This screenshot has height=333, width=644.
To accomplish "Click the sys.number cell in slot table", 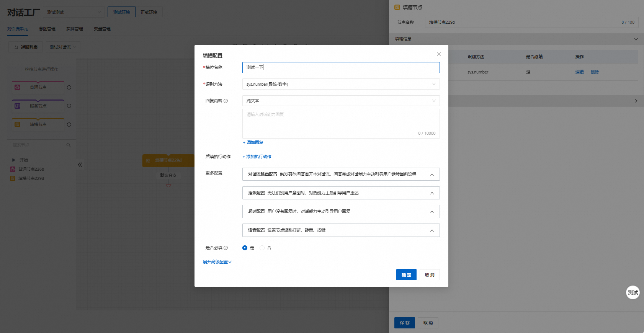I will pos(478,72).
